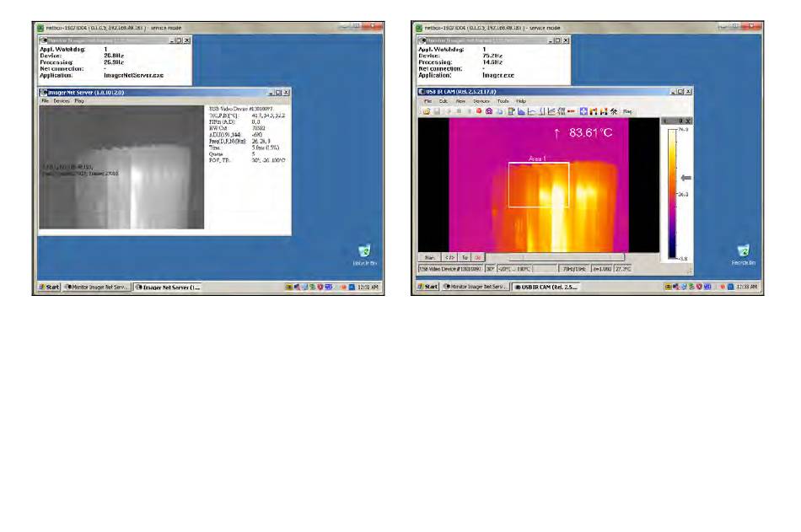Click the USB IR CAM taskbar button
This screenshot has width=801, height=532.
pyautogui.click(x=546, y=287)
